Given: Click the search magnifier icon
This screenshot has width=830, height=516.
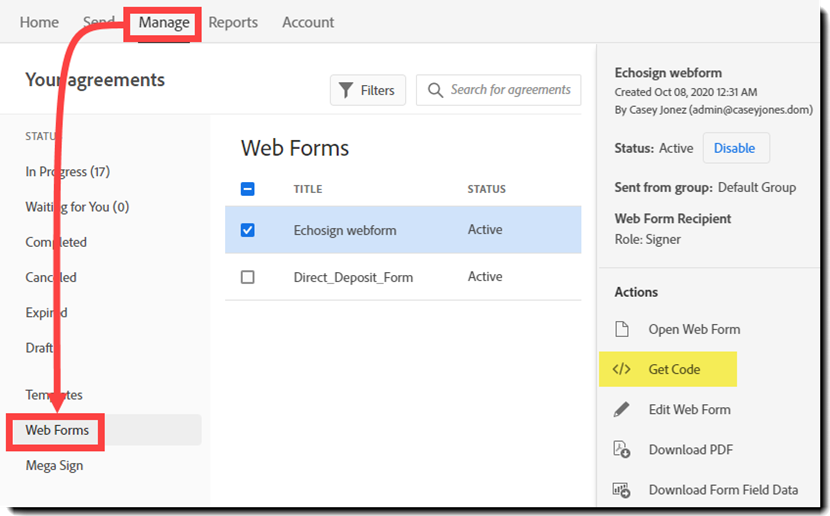Looking at the screenshot, I should [435, 90].
